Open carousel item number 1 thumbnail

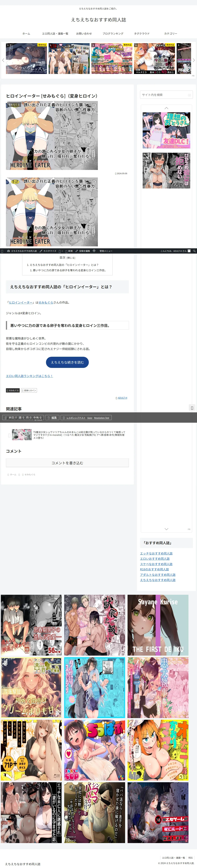27,59
